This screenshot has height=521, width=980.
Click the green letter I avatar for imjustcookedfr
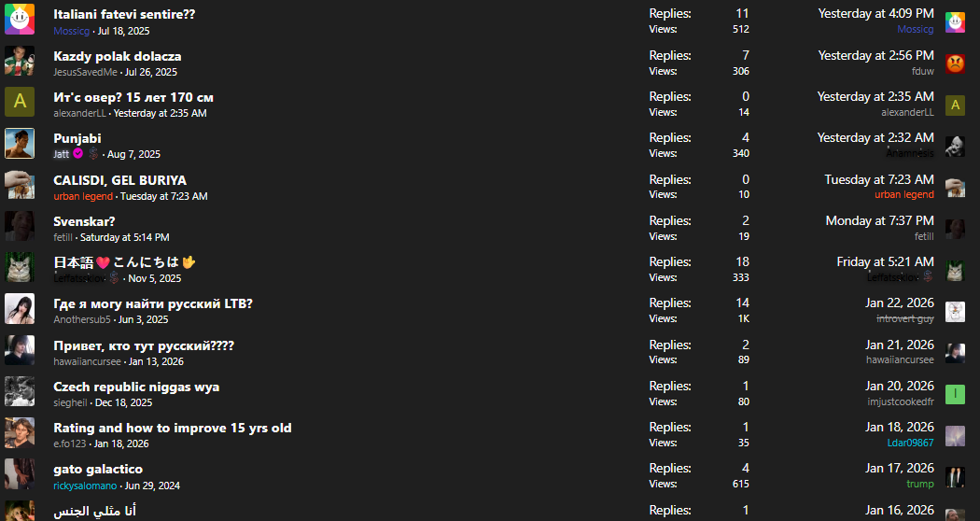[x=955, y=393]
